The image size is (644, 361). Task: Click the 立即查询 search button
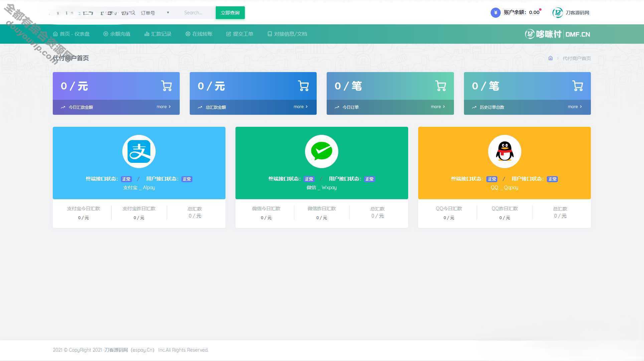230,13
